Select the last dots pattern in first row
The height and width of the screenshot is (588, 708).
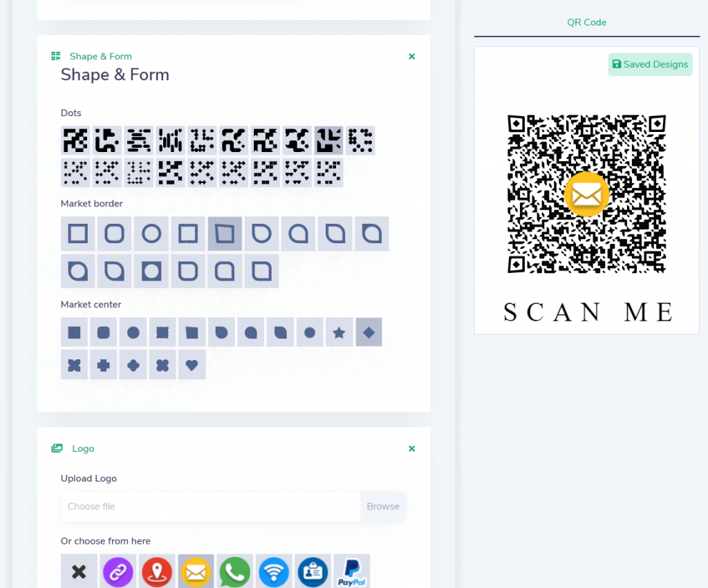click(360, 140)
